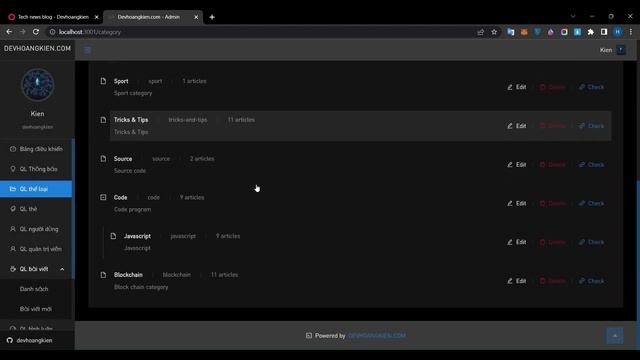This screenshot has width=640, height=360.
Task: Open QL người dùng users menu
Action: coord(36,229)
